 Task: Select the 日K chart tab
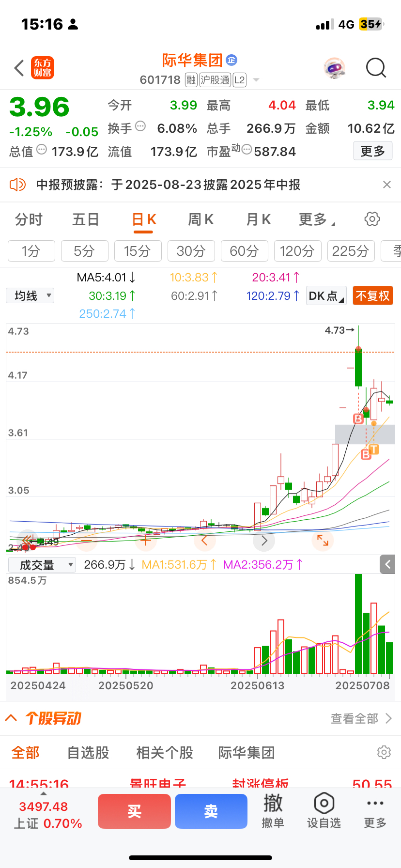(144, 219)
